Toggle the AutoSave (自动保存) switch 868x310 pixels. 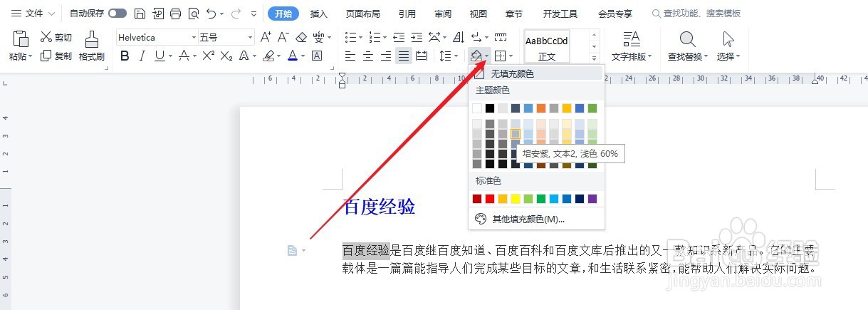[117, 14]
